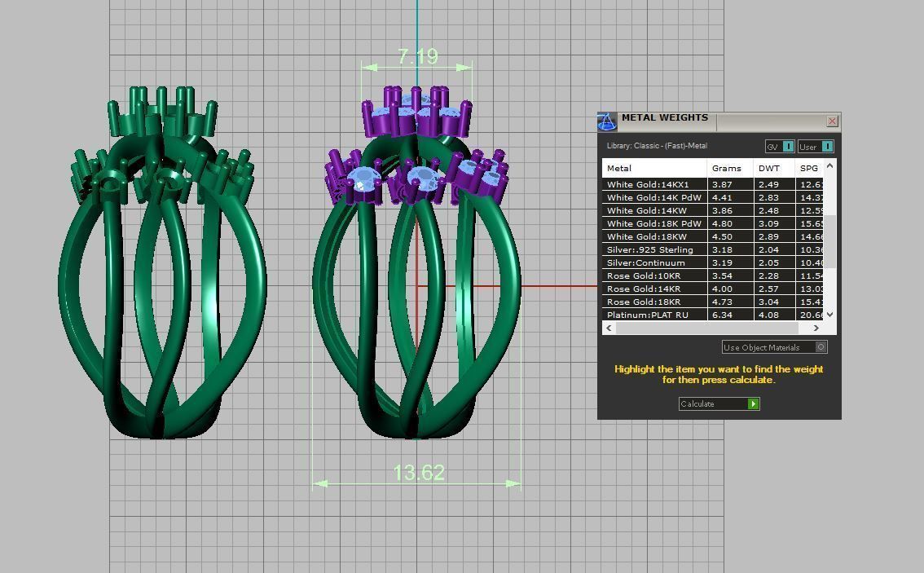Screen dimensions: 924x573
Task: Click the vertical scrollbar down arrow in metals list
Action: click(x=829, y=314)
